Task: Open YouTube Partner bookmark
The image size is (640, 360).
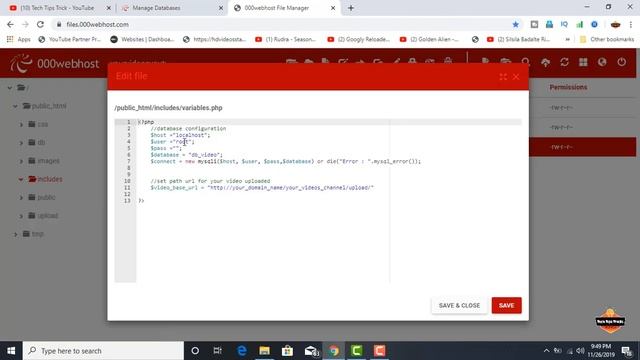Action: [x=69, y=39]
